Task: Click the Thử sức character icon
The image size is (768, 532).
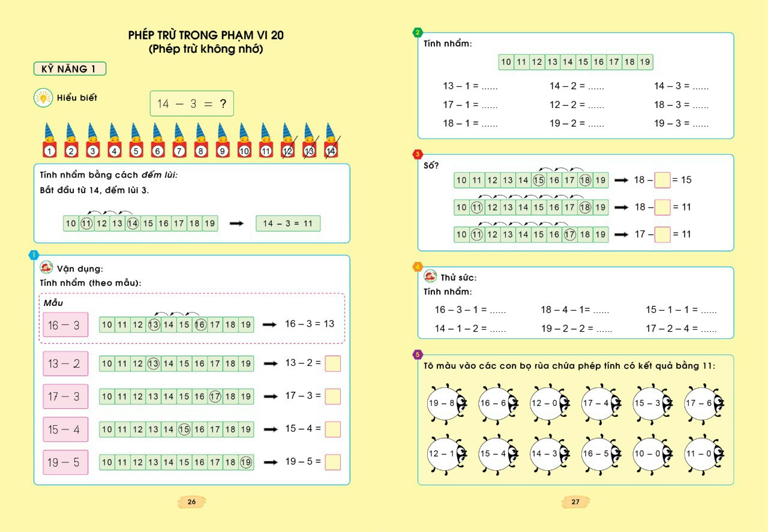Action: coord(430,276)
